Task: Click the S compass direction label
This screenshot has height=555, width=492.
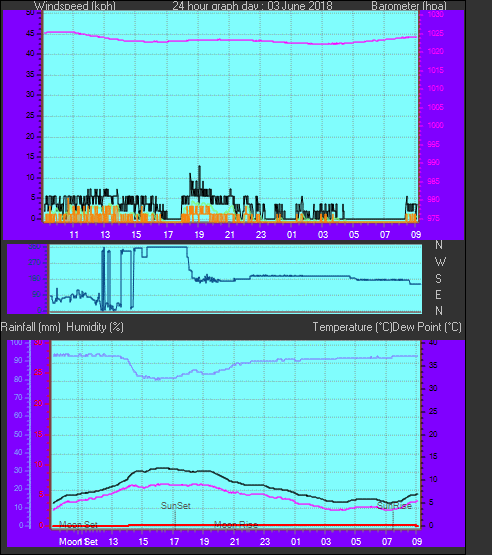Action: 439,279
